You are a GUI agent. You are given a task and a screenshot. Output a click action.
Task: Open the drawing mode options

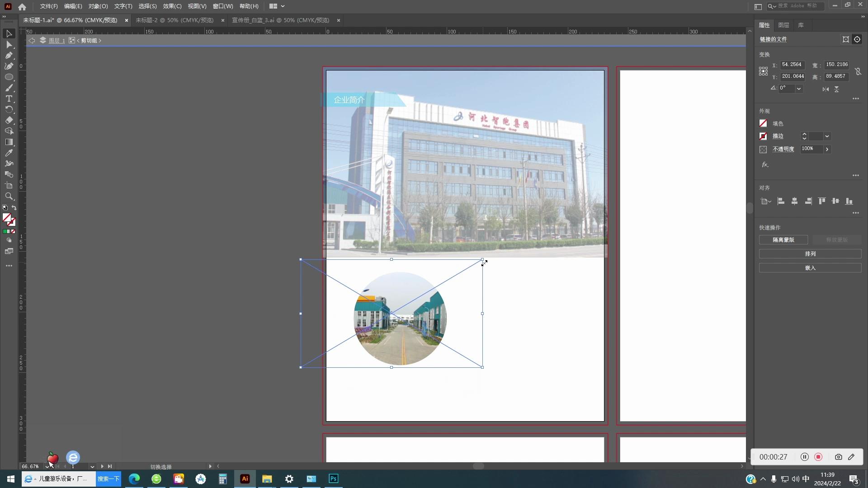pyautogui.click(x=9, y=240)
